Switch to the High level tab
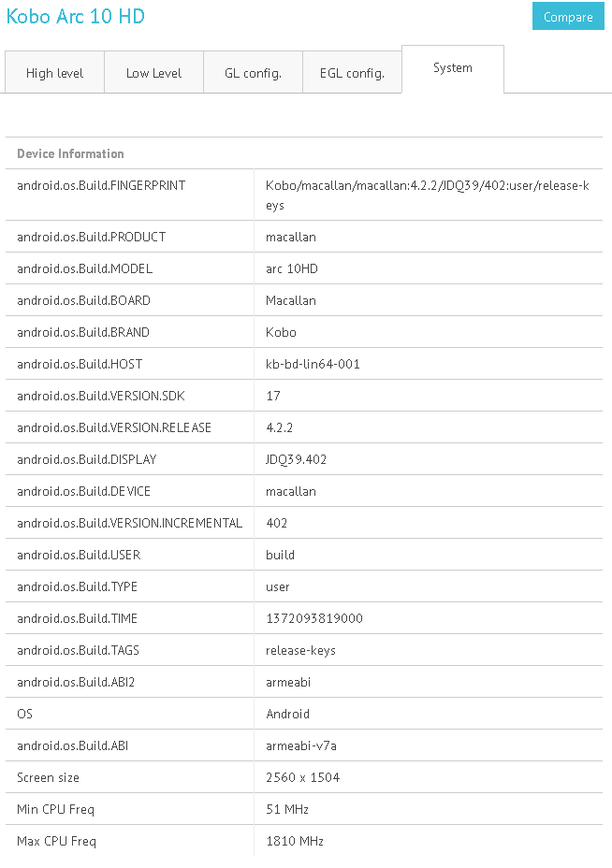Image resolution: width=612 pixels, height=868 pixels. coord(53,72)
